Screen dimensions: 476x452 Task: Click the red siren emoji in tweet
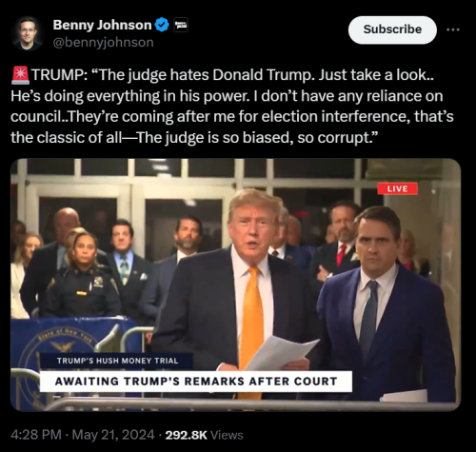coord(21,75)
